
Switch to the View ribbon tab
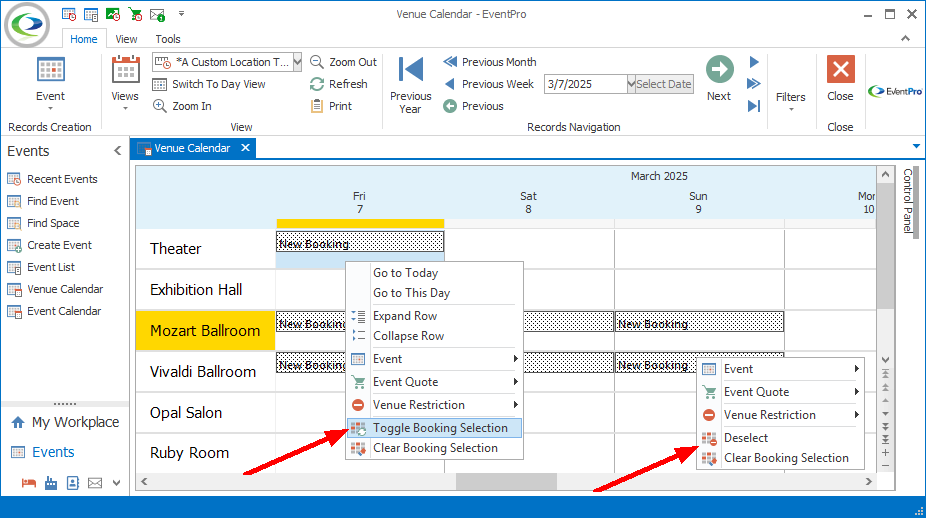pos(126,39)
